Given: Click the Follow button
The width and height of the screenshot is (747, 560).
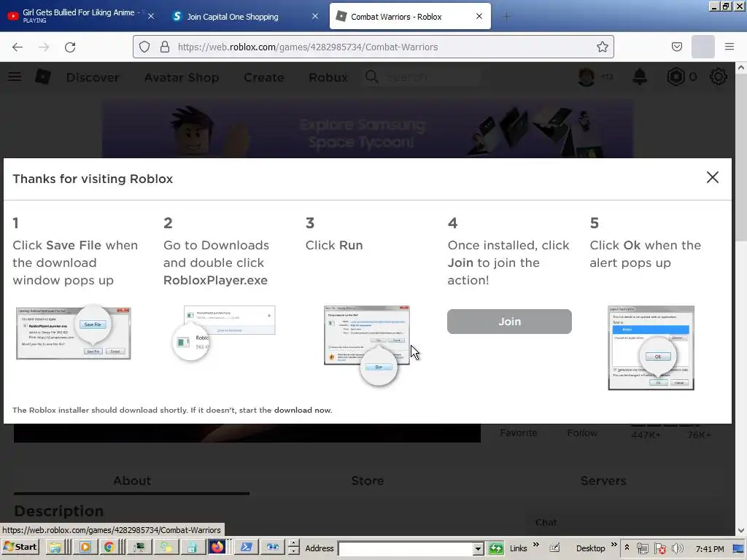Looking at the screenshot, I should click(582, 433).
